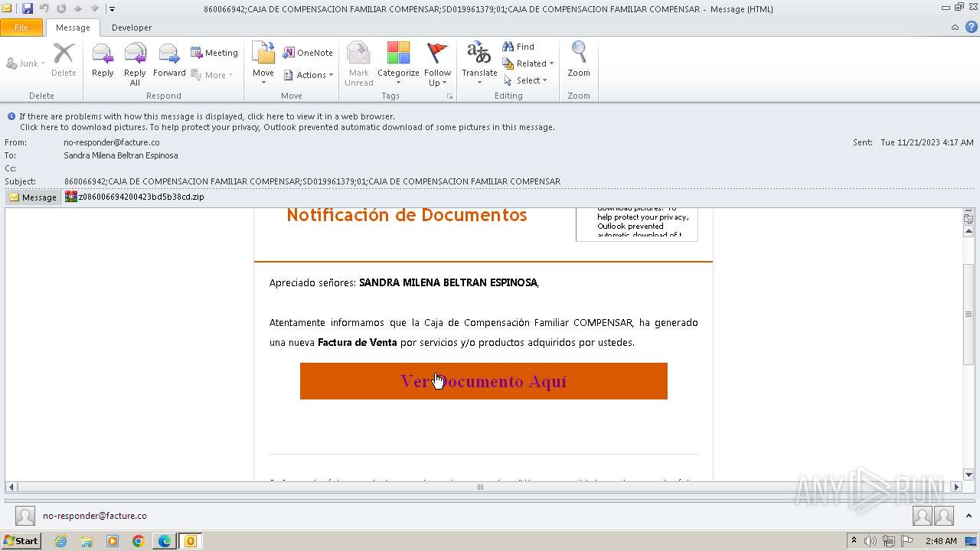The image size is (980, 551).
Task: Open attachment z086006694200423bd5b38cd.zip
Action: pos(135,197)
